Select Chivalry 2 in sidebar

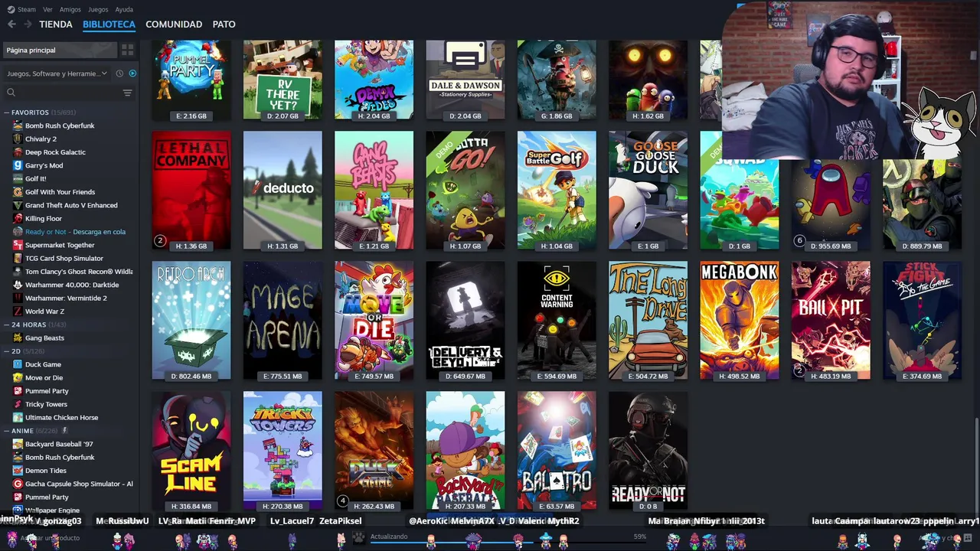41,139
